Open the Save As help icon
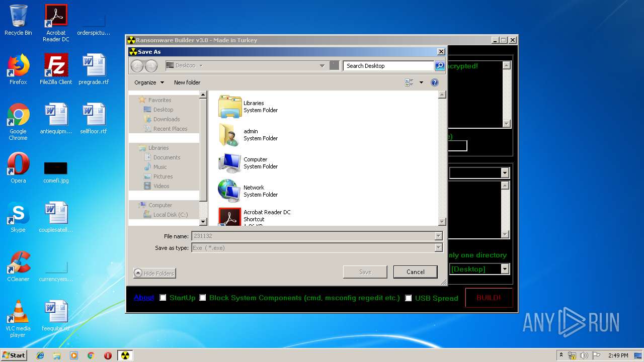 435,82
